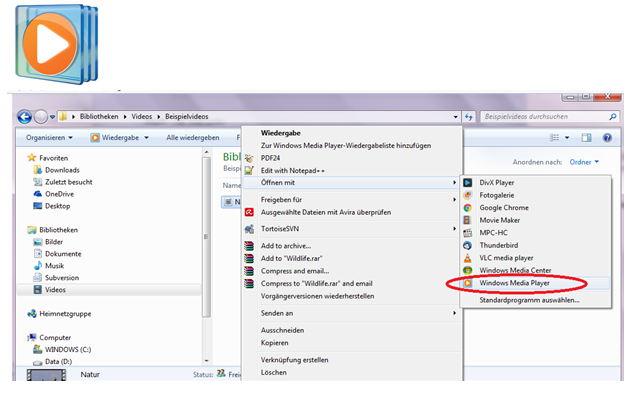Click the Notepad++ edit icon
This screenshot has width=635, height=395.
[x=249, y=171]
